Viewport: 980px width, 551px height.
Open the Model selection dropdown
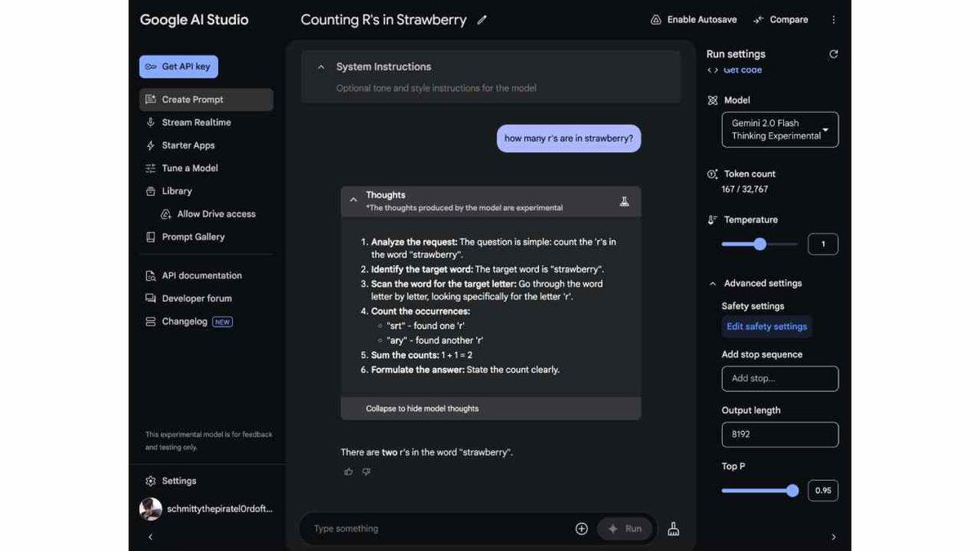tap(779, 130)
